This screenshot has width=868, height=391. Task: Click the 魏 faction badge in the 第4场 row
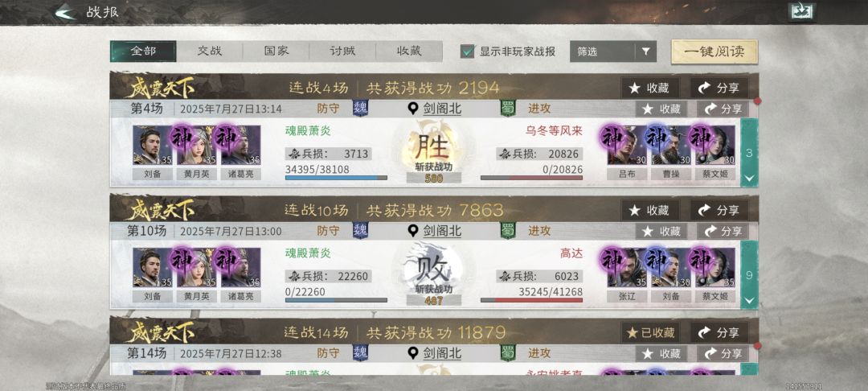pyautogui.click(x=360, y=108)
